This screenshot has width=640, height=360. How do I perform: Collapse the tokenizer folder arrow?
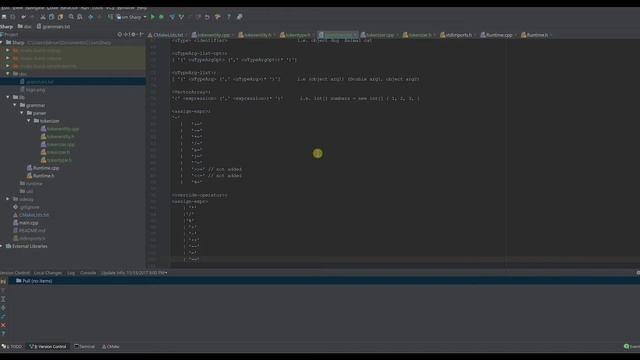click(x=29, y=121)
